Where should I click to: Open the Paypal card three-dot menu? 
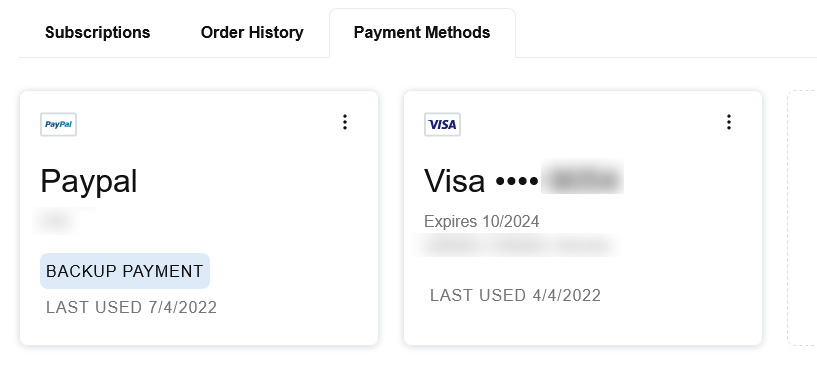(x=344, y=122)
